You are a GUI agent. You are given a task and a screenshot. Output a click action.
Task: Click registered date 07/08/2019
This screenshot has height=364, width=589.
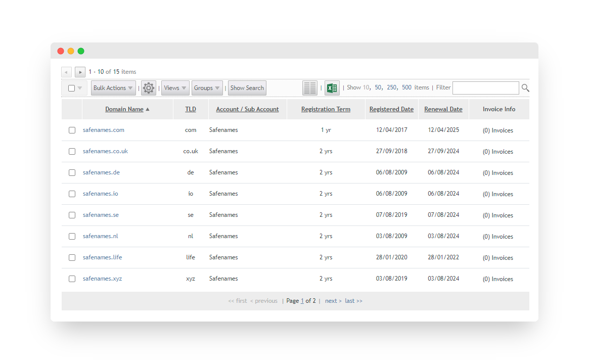coord(391,215)
